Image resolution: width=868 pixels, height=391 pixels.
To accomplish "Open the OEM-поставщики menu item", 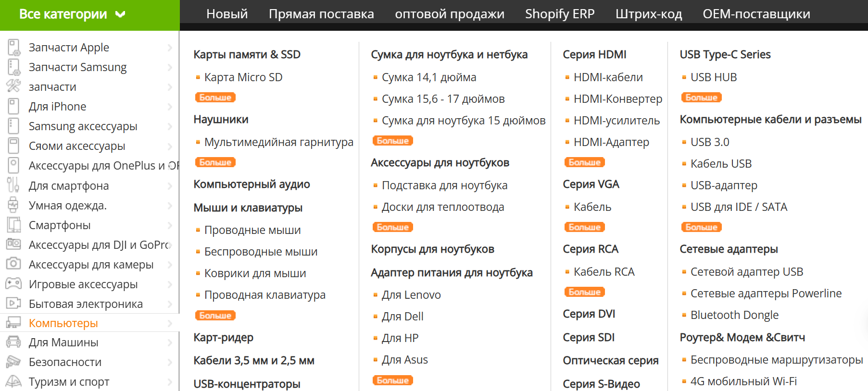I will (x=756, y=14).
